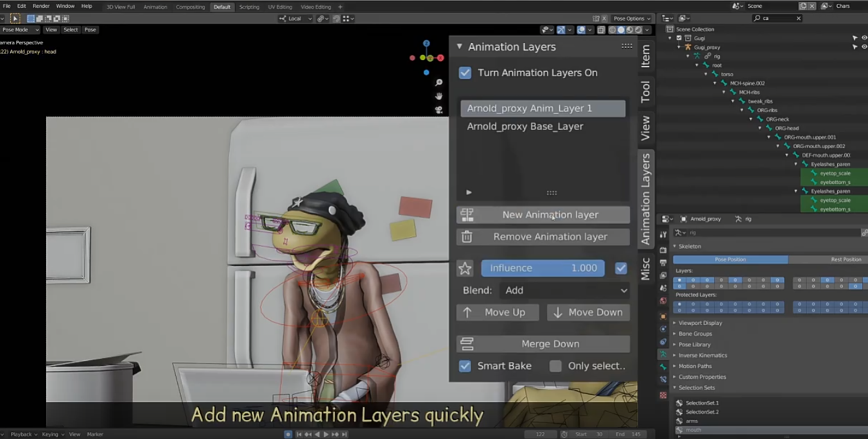The image size is (868, 439).
Task: Open the Render menu
Action: tap(41, 6)
